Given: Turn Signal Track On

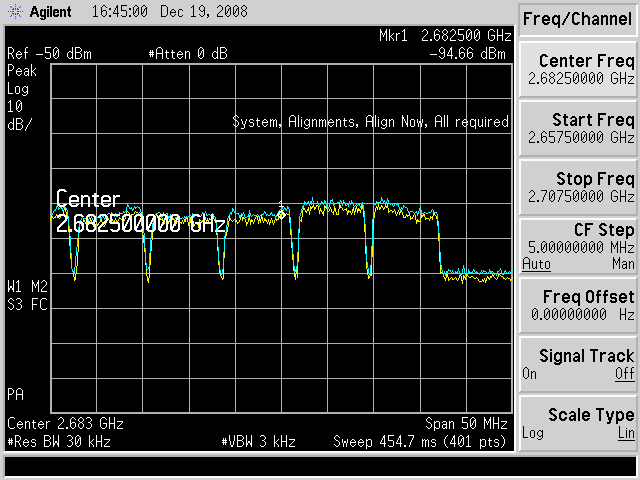Looking at the screenshot, I should pyautogui.click(x=529, y=374).
